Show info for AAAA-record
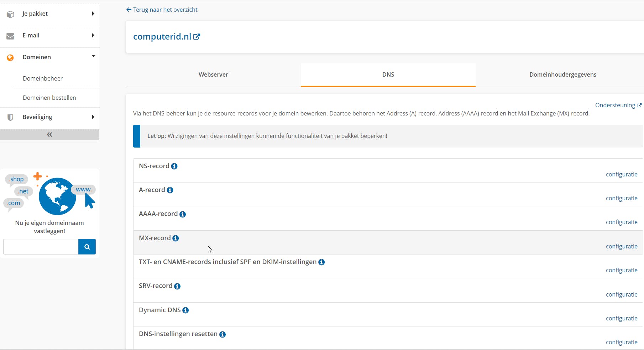 [183, 214]
